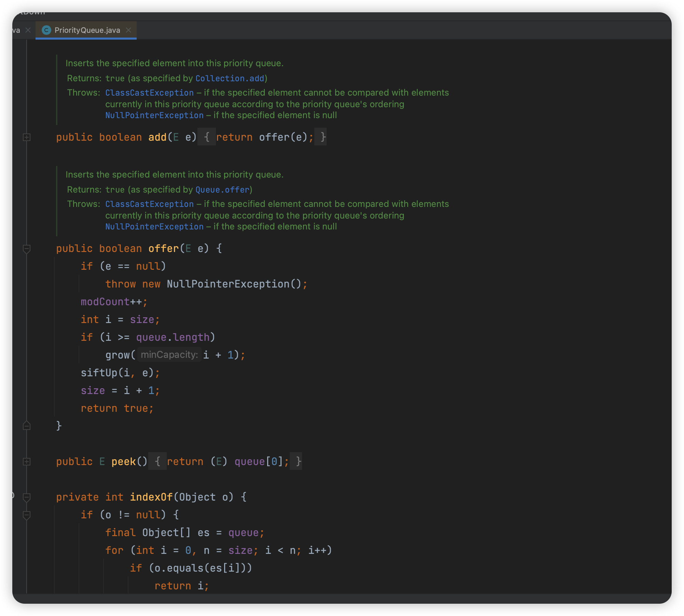Click the folded opening brace of add method
Image resolution: width=684 pixels, height=616 pixels.
[206, 137]
